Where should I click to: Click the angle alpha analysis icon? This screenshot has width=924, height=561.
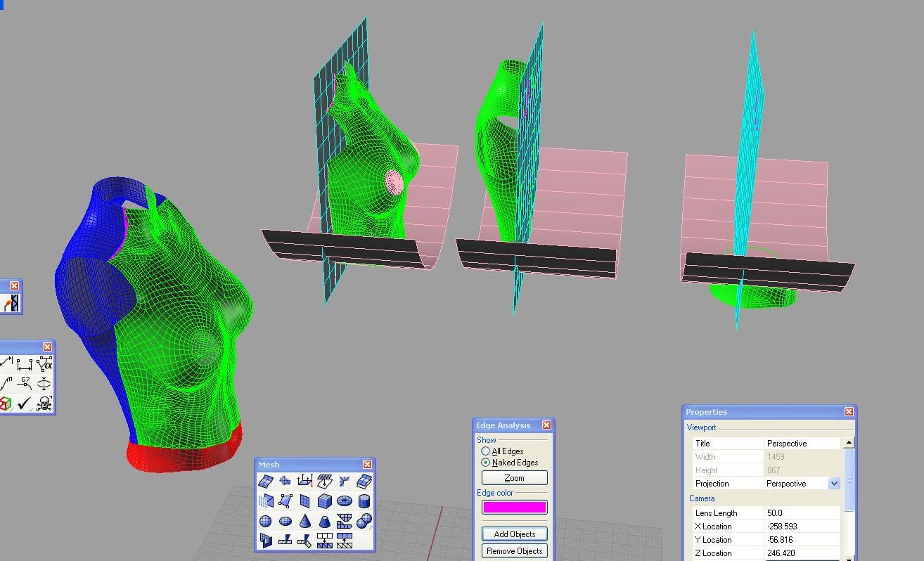pos(44,364)
